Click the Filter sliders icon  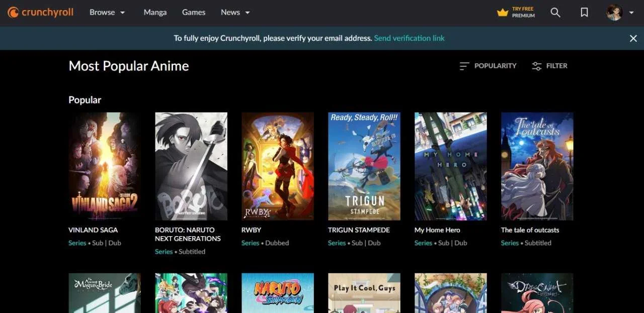click(537, 66)
